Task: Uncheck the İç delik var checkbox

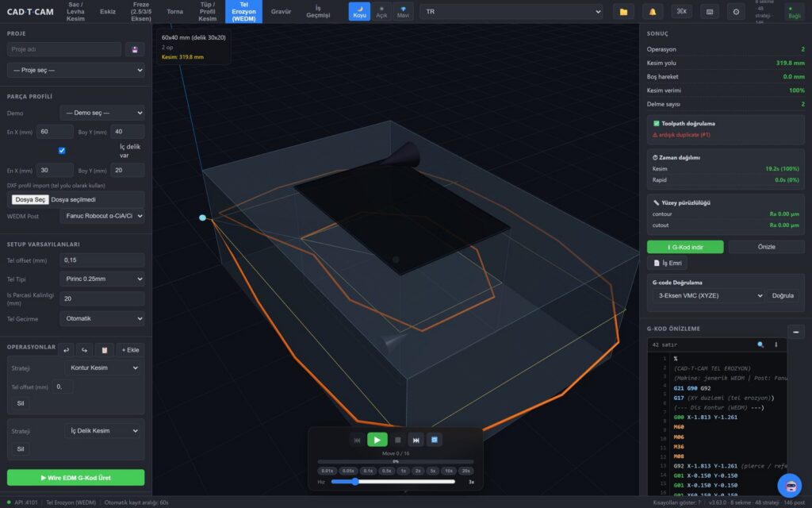Action: [x=62, y=150]
